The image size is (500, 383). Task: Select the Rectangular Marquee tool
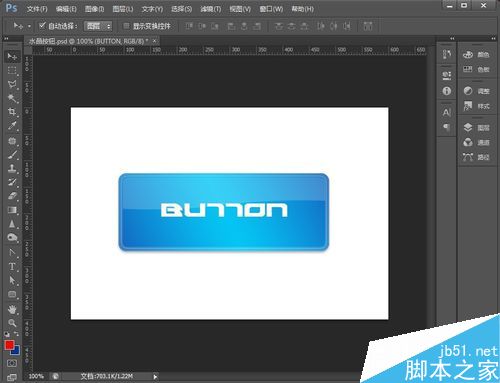(x=12, y=70)
